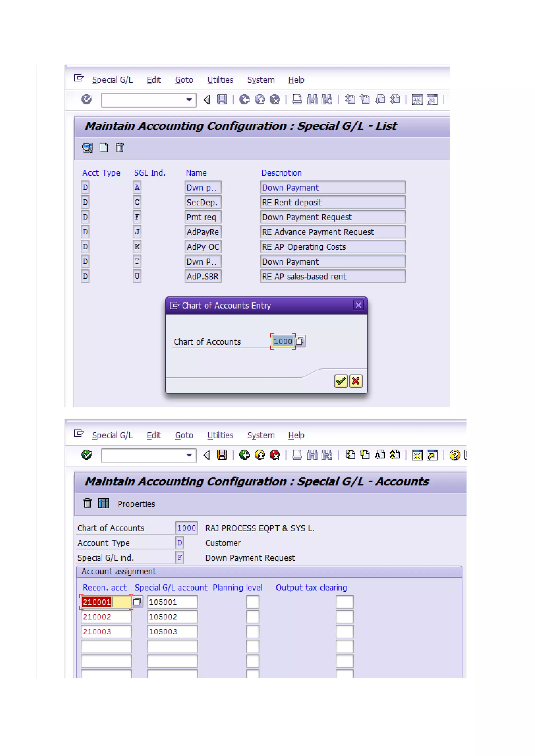The width and height of the screenshot is (535, 756).
Task: Click the display details magnifier icon
Action: (x=87, y=147)
